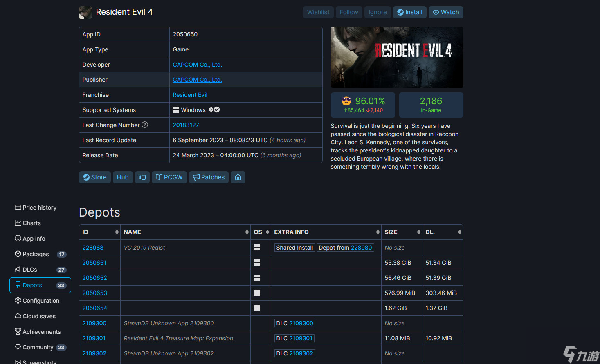This screenshot has width=600, height=364.
Task: Open Packages in the sidebar
Action: tap(40, 254)
